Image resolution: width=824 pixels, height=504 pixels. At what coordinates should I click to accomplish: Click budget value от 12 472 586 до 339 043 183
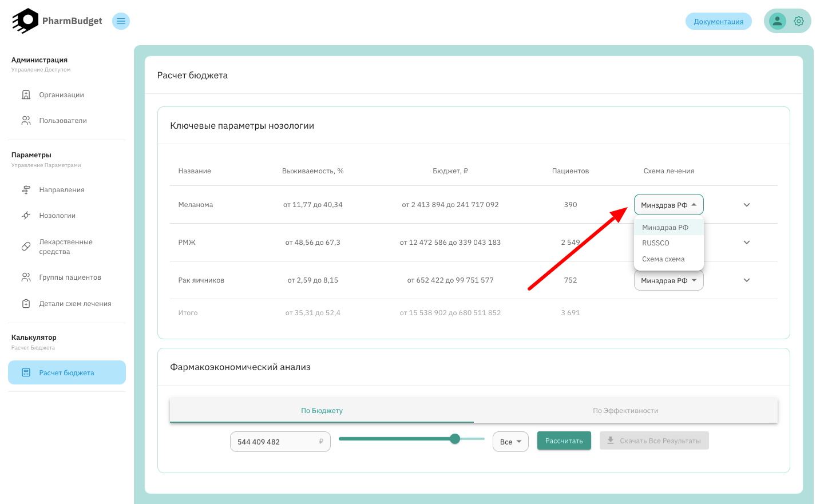[x=450, y=243]
